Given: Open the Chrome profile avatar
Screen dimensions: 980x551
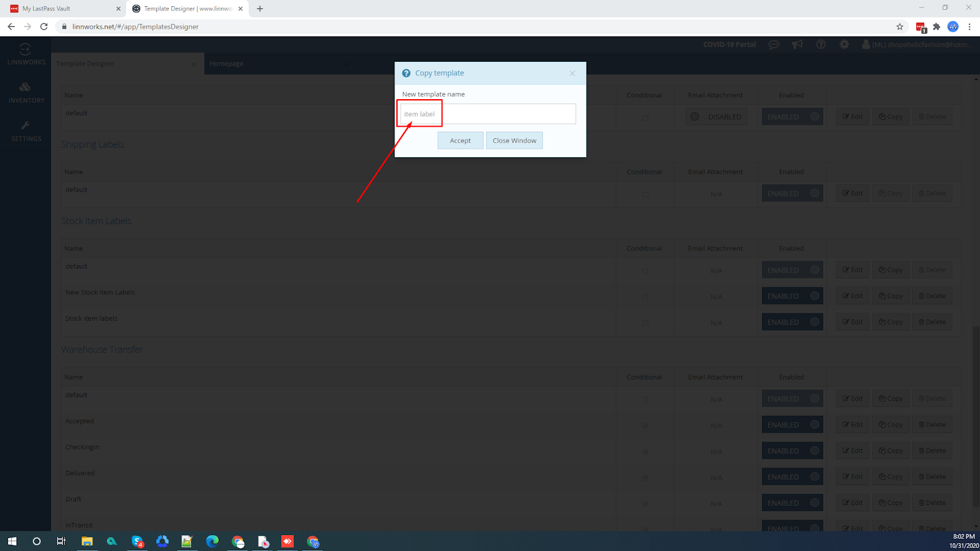Looking at the screenshot, I should pyautogui.click(x=953, y=26).
